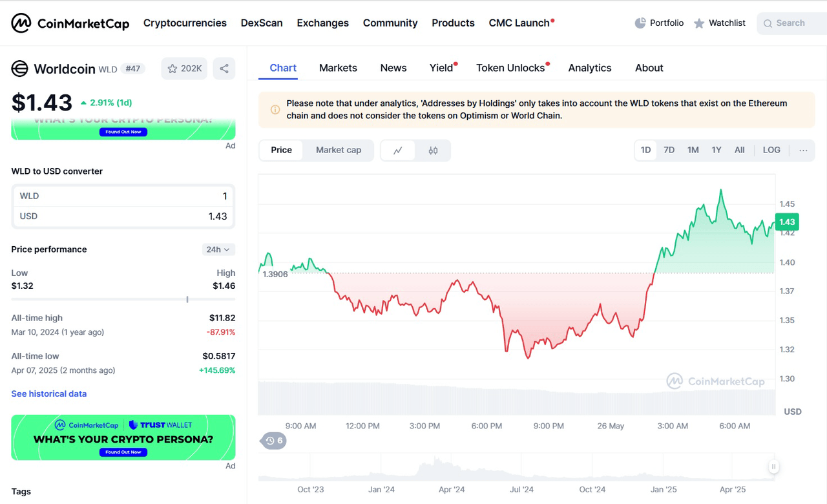Click the share icon next to Worldcoin
The width and height of the screenshot is (827, 504).
click(x=224, y=68)
